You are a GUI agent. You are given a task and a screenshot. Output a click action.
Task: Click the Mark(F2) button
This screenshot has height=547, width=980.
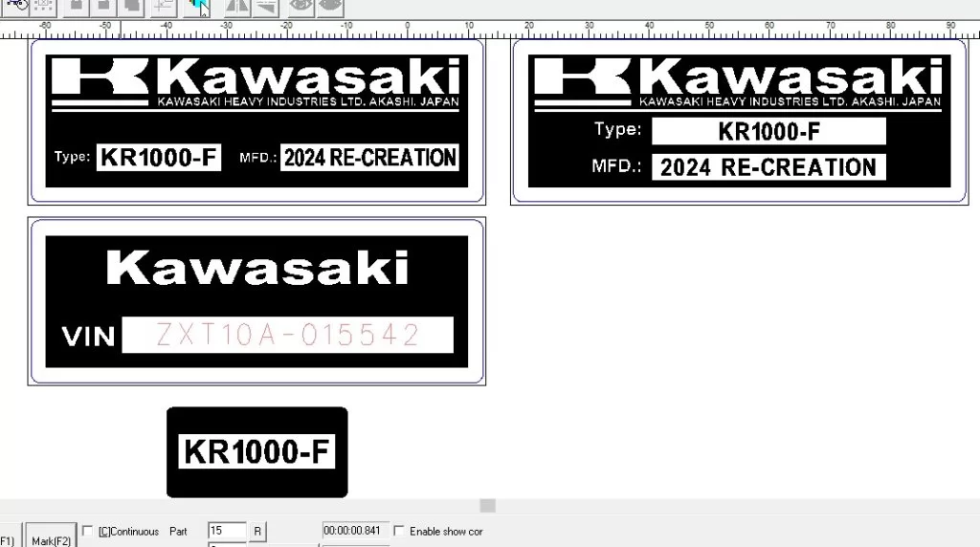[51, 536]
